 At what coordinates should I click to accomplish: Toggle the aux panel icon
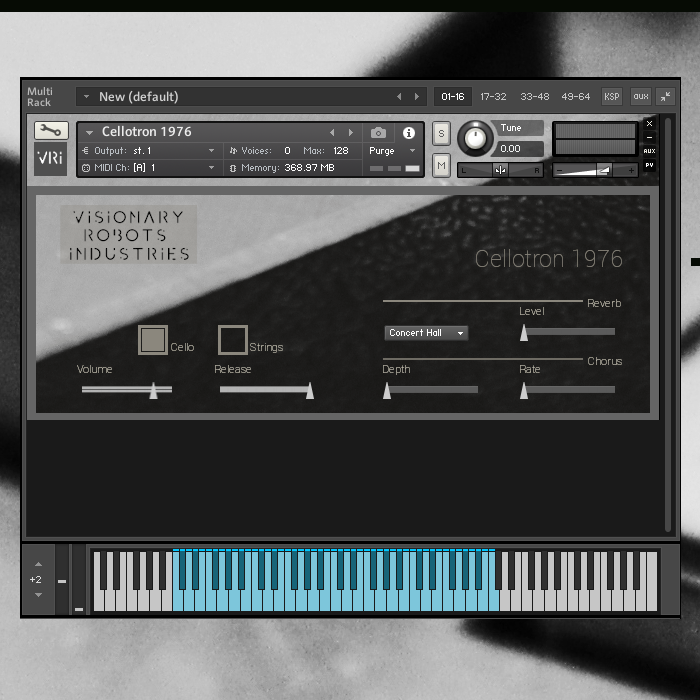coord(640,97)
